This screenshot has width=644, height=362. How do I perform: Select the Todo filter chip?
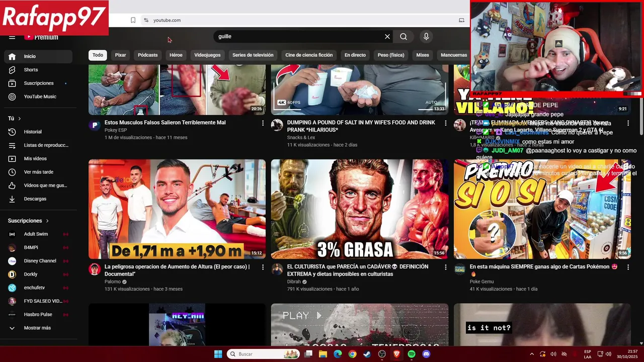[98, 55]
